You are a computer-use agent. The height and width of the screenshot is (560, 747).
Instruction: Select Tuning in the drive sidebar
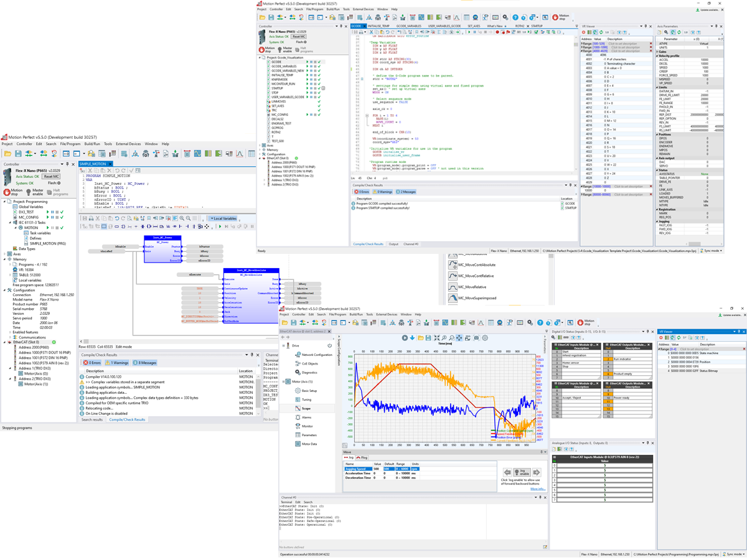coord(306,399)
